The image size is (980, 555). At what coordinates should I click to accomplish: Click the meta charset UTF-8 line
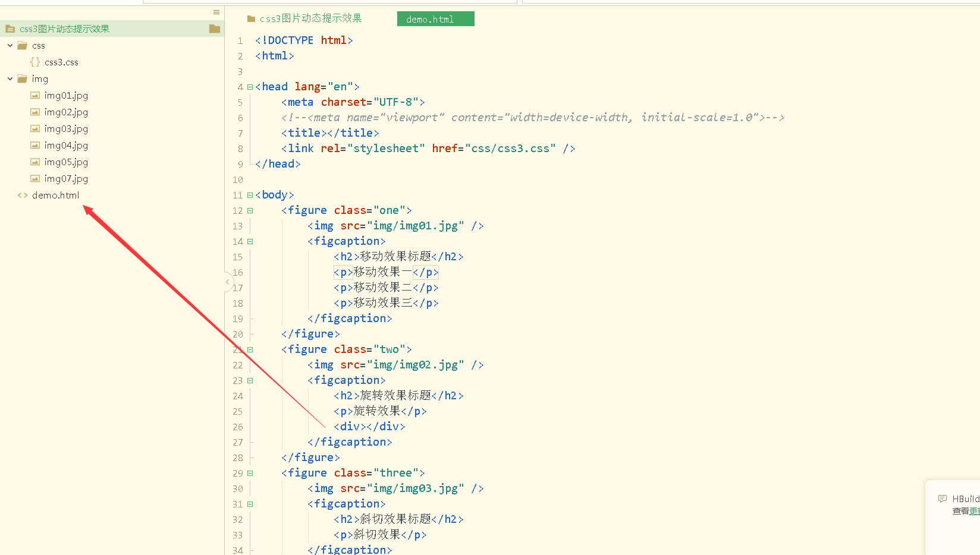click(353, 102)
